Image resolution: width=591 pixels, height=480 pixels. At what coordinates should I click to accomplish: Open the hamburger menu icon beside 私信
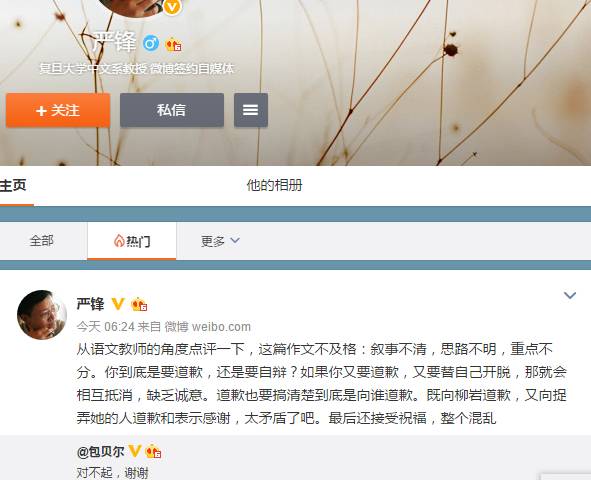point(251,110)
